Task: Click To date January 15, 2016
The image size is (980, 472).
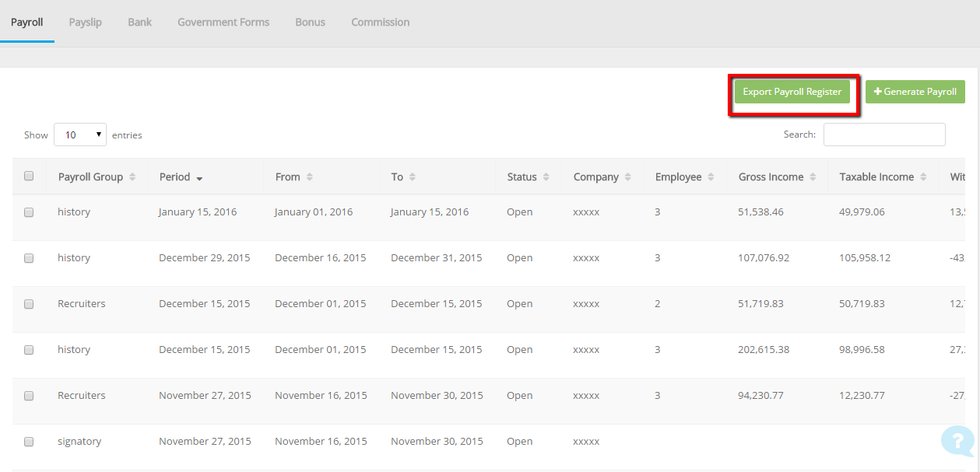Action: pyautogui.click(x=430, y=212)
